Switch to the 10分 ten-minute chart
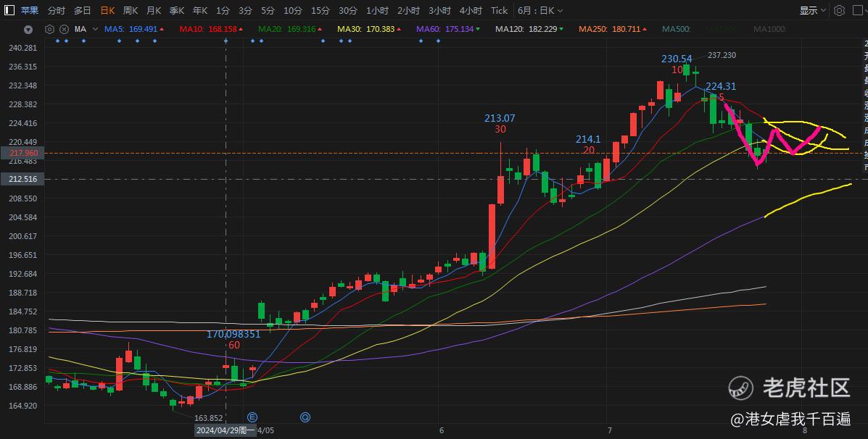The height and width of the screenshot is (439, 868). click(x=293, y=11)
